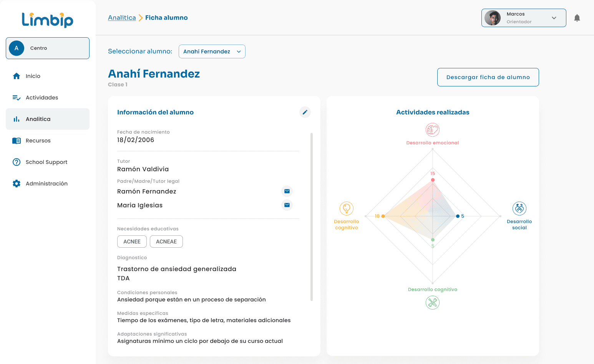Select the ACNEE tag
The width and height of the screenshot is (594, 364).
(132, 242)
